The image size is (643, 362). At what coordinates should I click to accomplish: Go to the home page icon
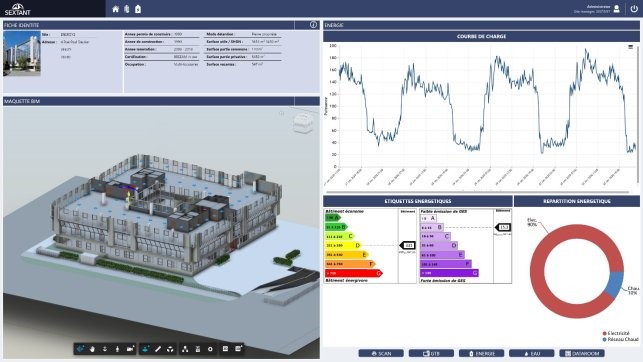pyautogui.click(x=116, y=9)
